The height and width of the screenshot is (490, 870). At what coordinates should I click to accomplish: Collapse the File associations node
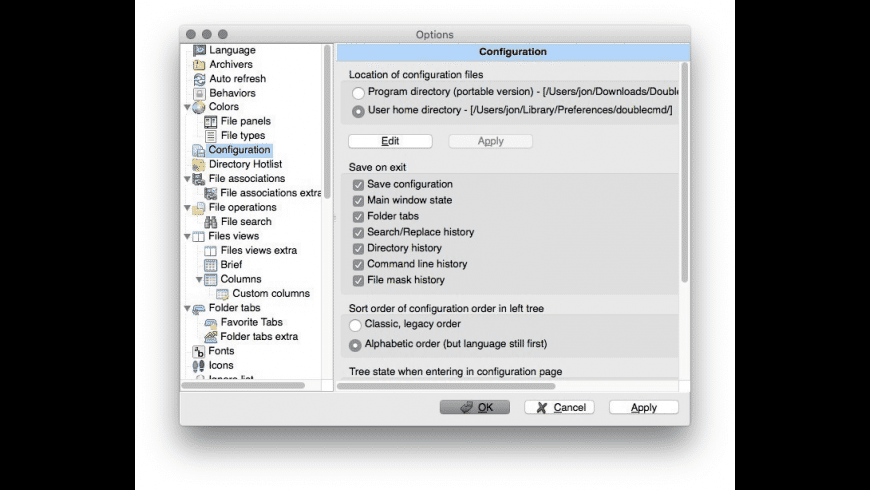pyautogui.click(x=188, y=179)
